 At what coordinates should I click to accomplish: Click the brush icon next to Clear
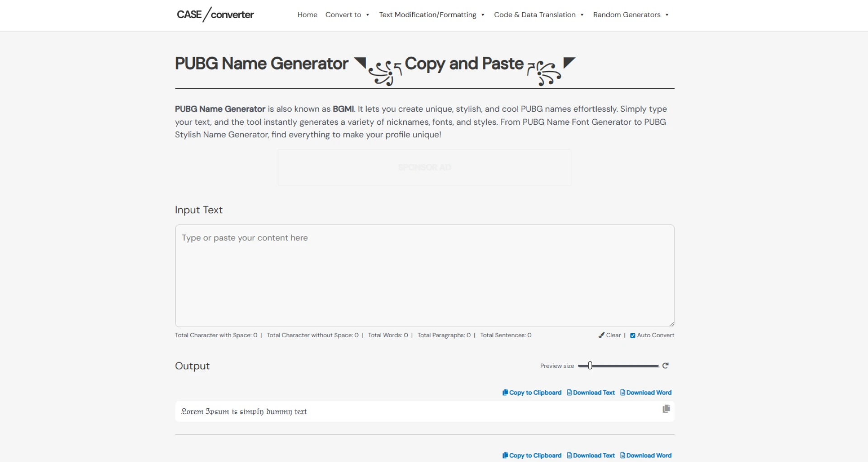pos(602,335)
